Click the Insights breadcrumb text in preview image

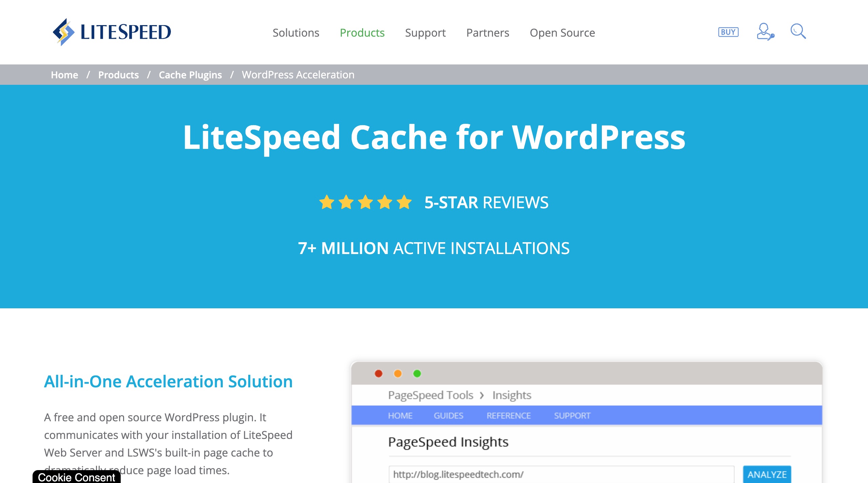click(x=512, y=395)
